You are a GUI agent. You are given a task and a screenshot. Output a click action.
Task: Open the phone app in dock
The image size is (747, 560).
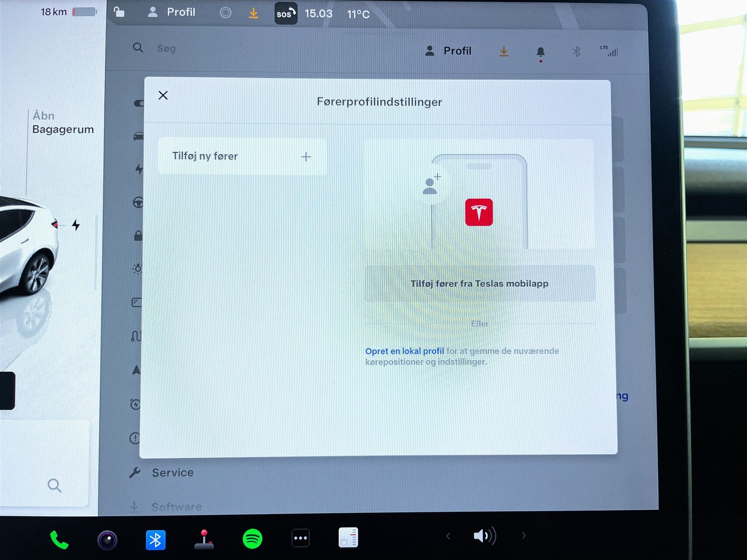[59, 540]
